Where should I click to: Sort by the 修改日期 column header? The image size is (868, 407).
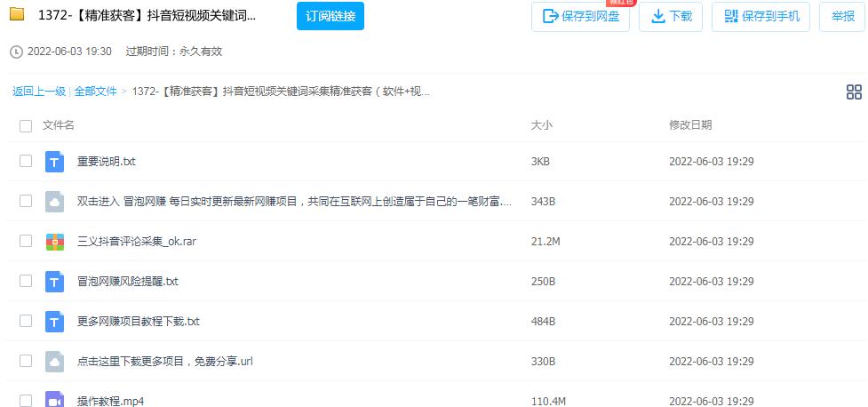(x=690, y=125)
